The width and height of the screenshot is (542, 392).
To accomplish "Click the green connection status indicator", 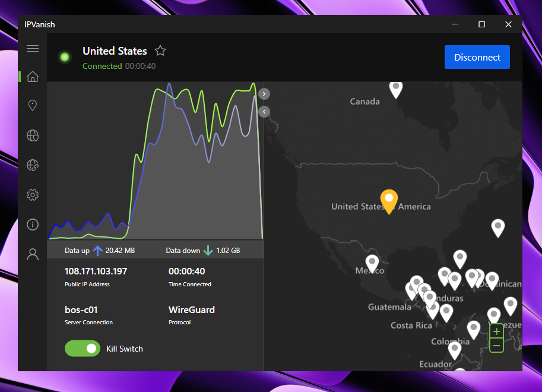I will (x=65, y=57).
